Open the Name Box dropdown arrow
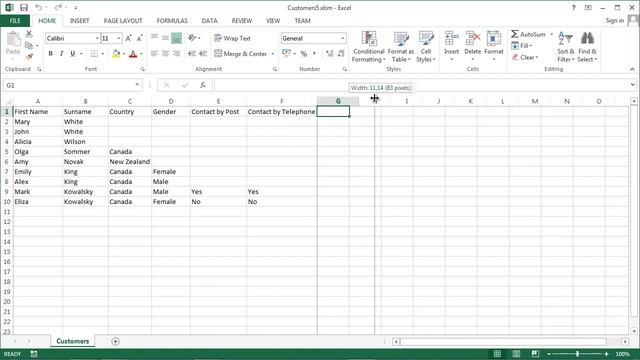The width and height of the screenshot is (640, 360). pos(137,85)
